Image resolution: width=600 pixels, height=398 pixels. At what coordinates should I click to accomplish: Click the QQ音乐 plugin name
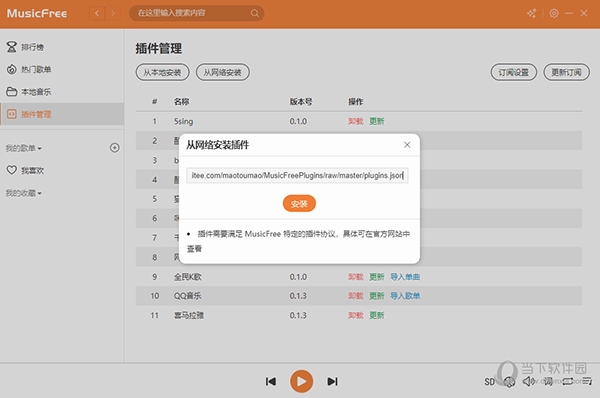point(188,296)
